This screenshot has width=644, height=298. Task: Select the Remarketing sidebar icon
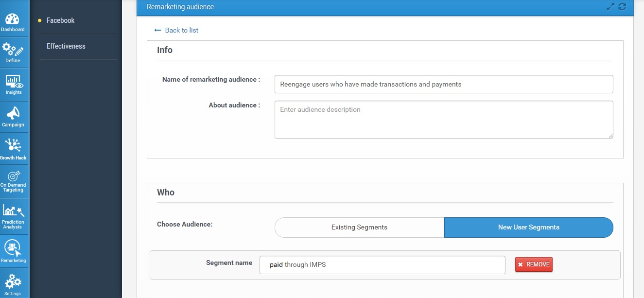click(13, 249)
